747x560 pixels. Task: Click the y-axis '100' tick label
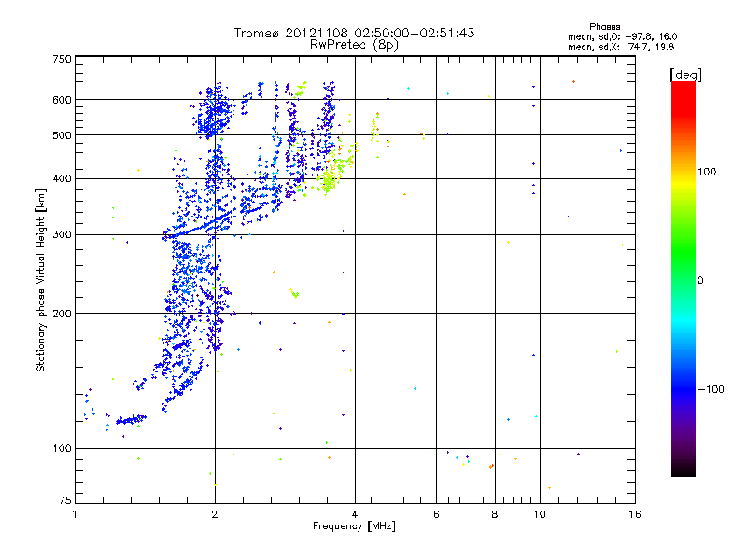pyautogui.click(x=62, y=449)
